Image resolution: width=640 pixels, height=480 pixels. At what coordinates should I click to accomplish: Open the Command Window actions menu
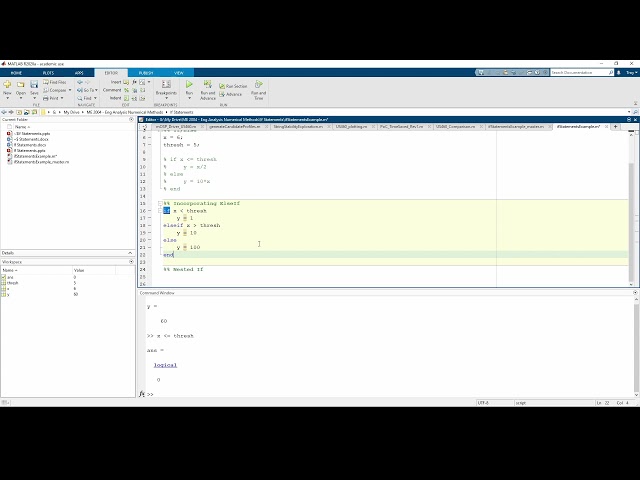pyautogui.click(x=635, y=293)
